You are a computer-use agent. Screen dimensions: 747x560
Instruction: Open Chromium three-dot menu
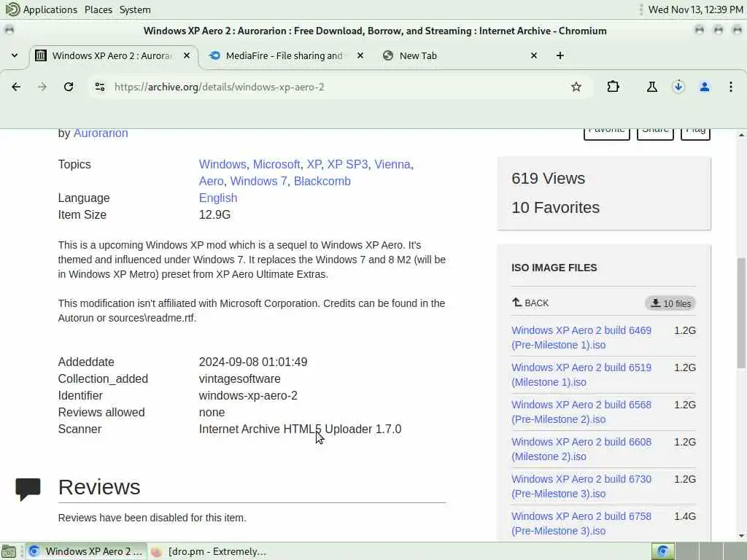730,87
